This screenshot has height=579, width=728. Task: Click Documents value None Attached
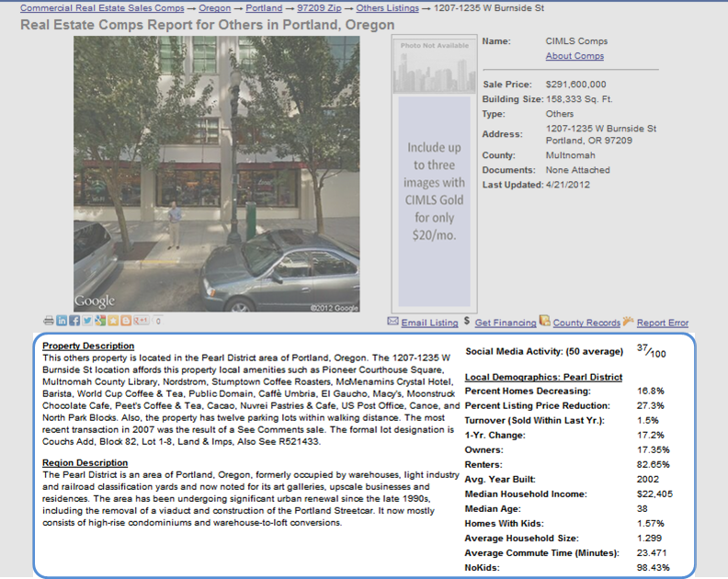577,170
